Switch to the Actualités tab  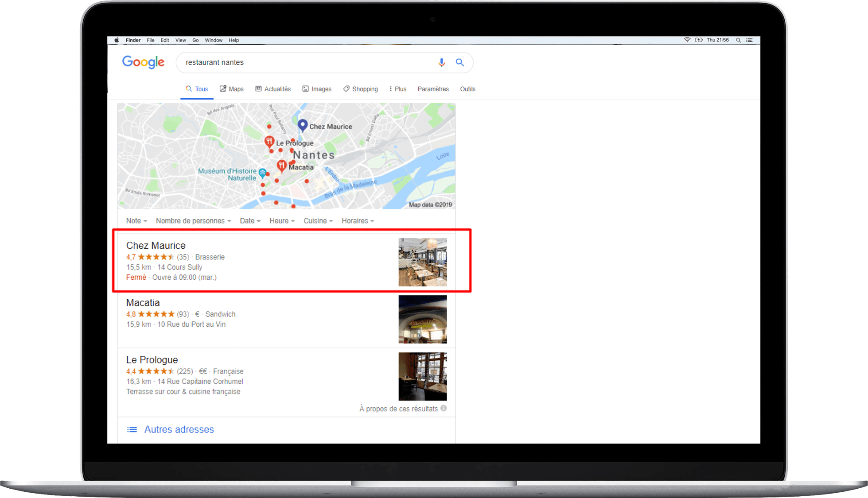[273, 89]
